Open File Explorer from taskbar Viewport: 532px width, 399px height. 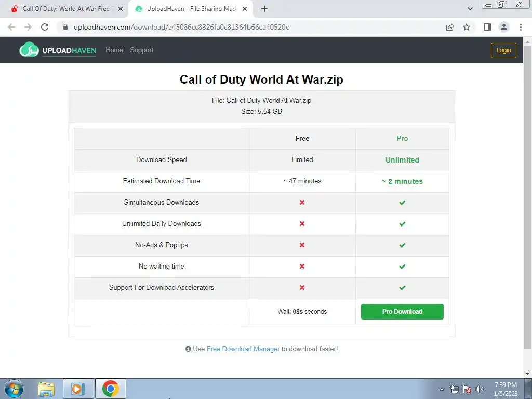click(x=46, y=389)
